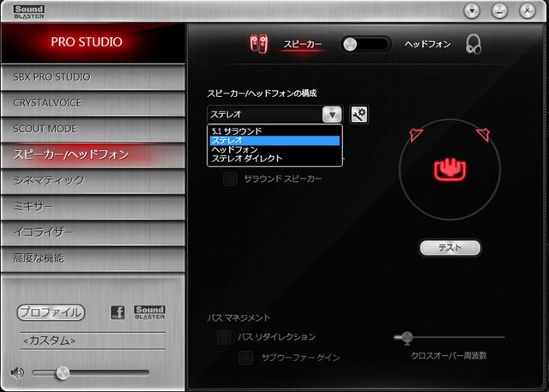Click the front right speaker marker

(x=483, y=135)
